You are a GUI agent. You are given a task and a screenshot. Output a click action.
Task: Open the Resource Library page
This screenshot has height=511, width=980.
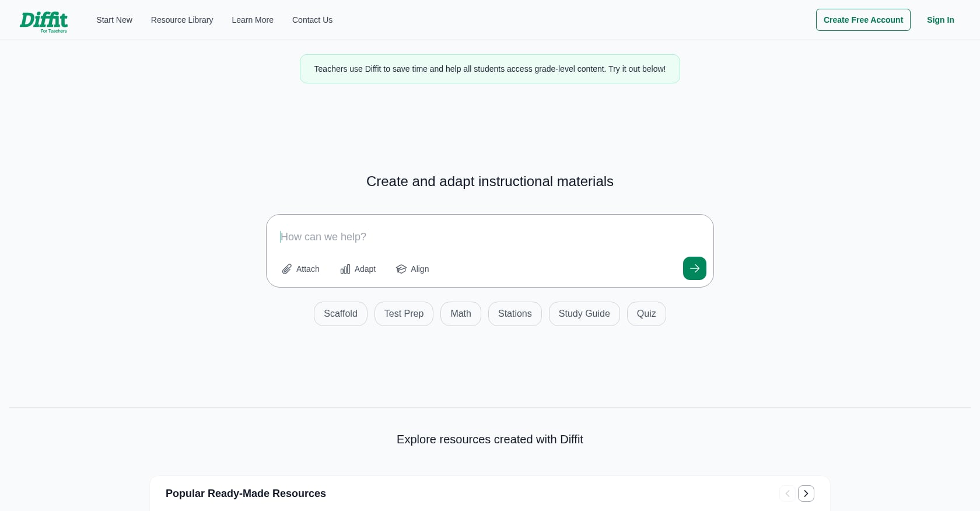182,20
